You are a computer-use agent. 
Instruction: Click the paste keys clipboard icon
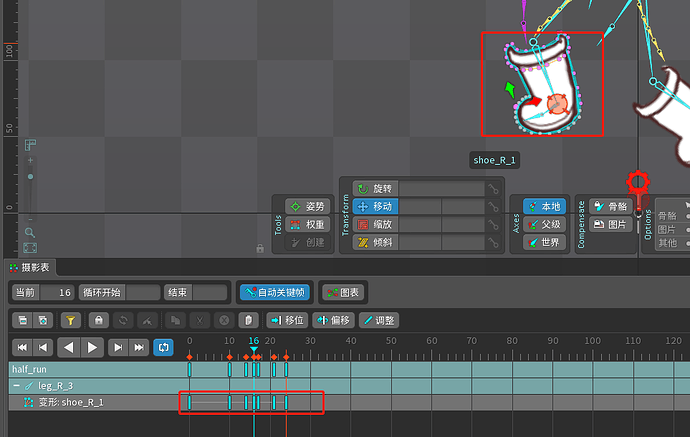click(x=248, y=320)
